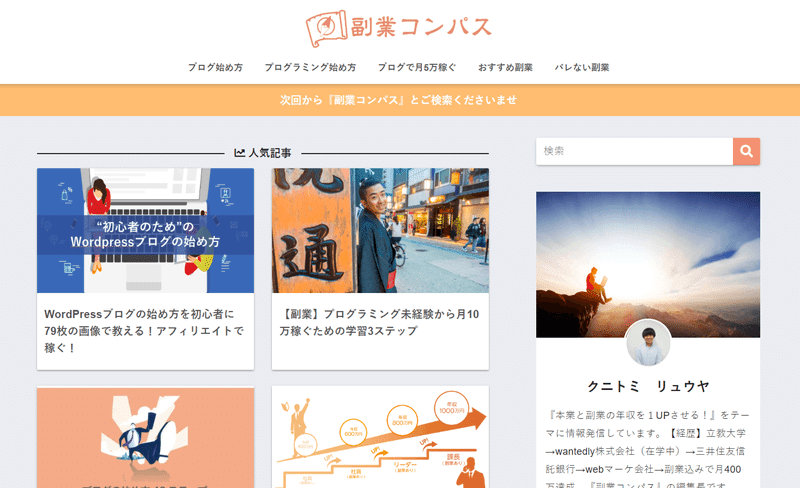Image resolution: width=800 pixels, height=488 pixels.
Task: Open the プログラミング始め方 menu item
Action: (x=310, y=67)
